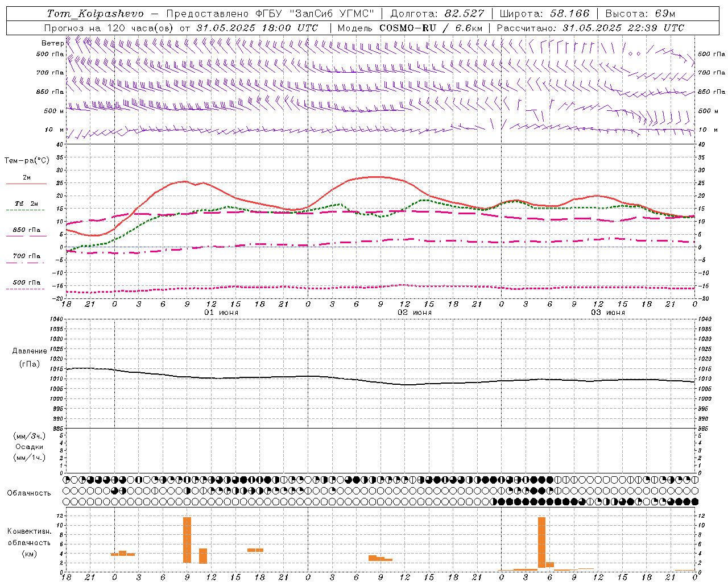The image size is (728, 582).
Task: Click 'Рассчитано: 31.05.2025 22:39 UTC' timestamp
Action: click(x=590, y=28)
